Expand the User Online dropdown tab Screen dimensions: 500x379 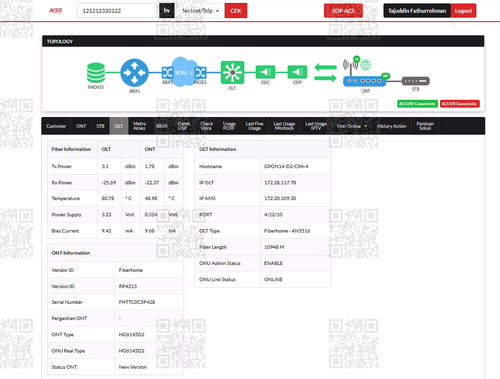(352, 126)
